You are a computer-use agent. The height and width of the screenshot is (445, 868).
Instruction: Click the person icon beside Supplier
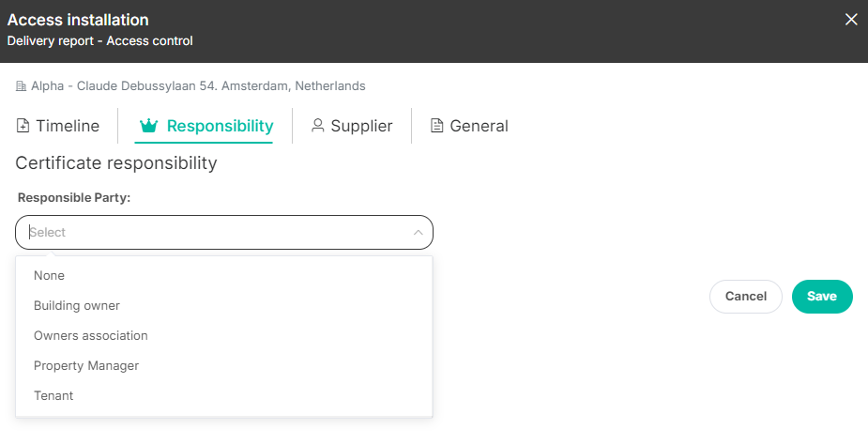(318, 125)
